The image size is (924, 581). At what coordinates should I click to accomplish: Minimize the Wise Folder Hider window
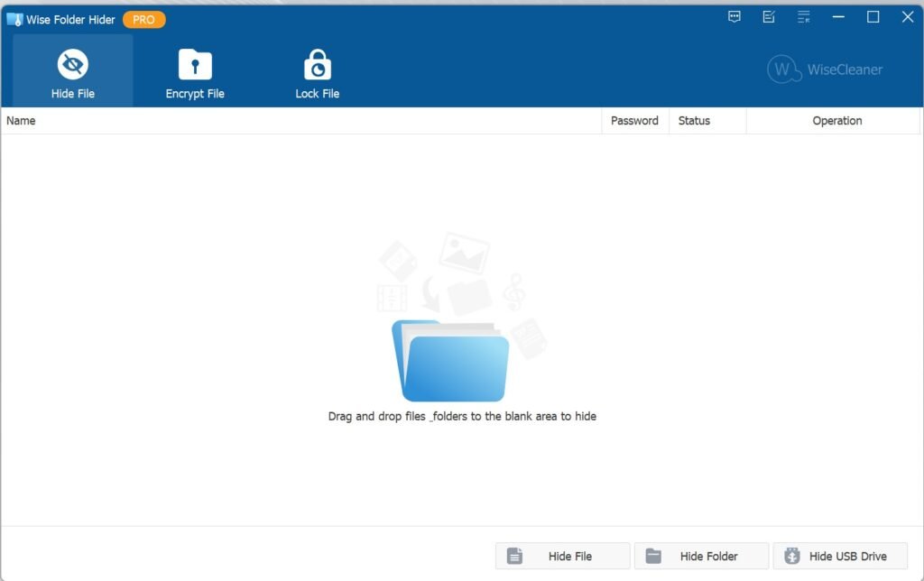point(838,17)
